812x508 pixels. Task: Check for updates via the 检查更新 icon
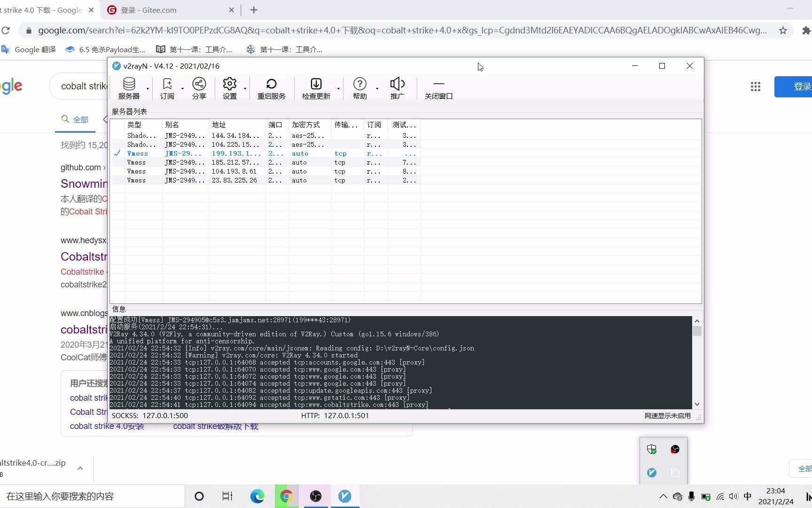pyautogui.click(x=316, y=88)
